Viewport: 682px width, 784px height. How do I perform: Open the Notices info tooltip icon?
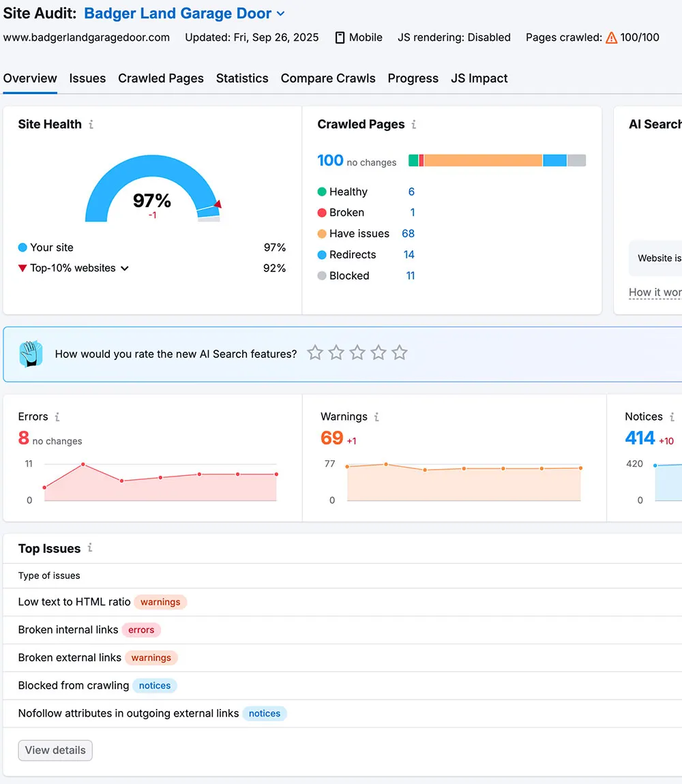coord(671,417)
